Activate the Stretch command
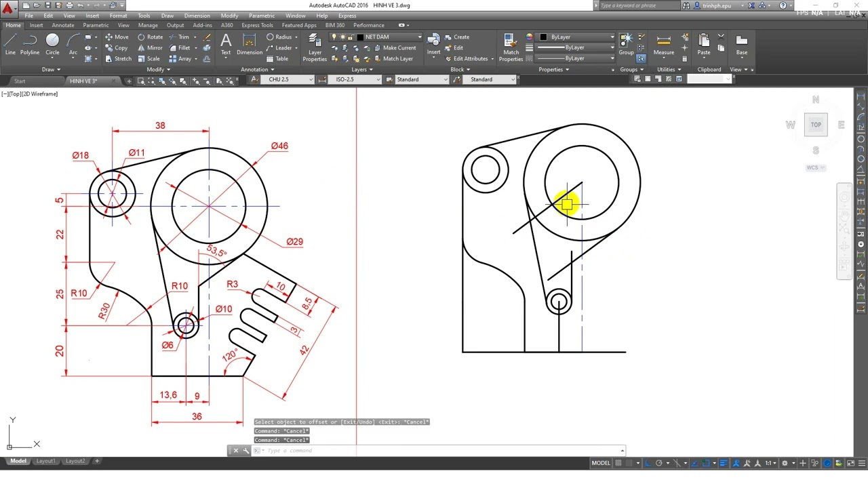The image size is (868, 488). pyautogui.click(x=118, y=59)
